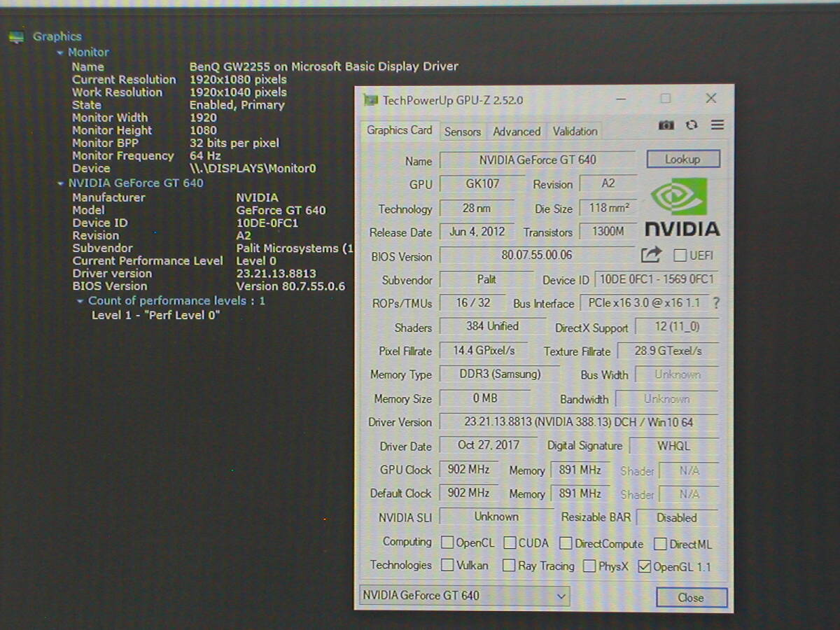Screen dimensions: 840x630
Task: Click the Device ID field in GPU-Z
Action: pos(657,280)
